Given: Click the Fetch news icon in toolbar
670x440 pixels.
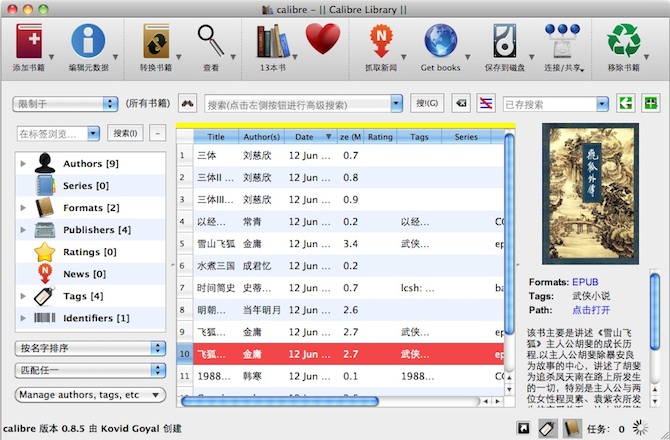Looking at the screenshot, I should click(x=381, y=41).
